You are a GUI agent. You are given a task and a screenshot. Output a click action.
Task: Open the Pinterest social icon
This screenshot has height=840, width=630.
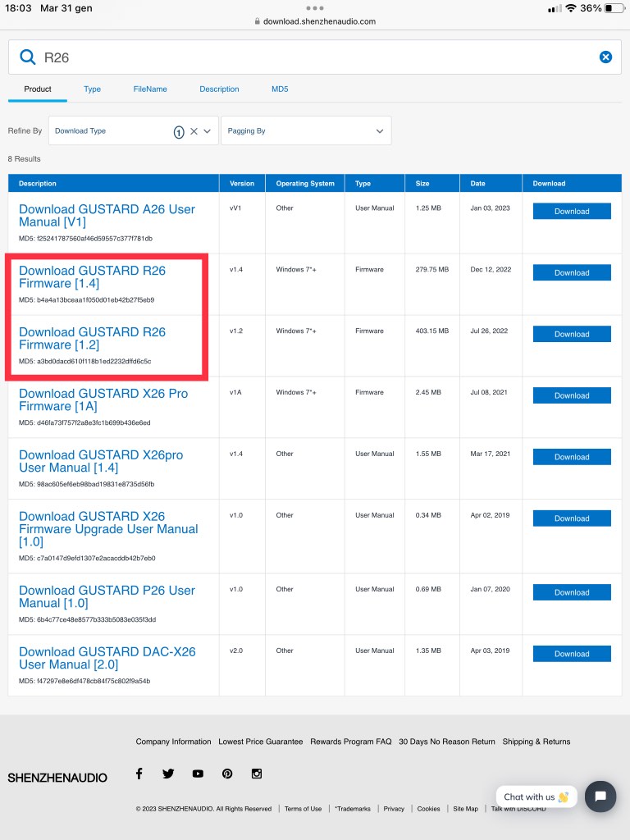coord(227,773)
